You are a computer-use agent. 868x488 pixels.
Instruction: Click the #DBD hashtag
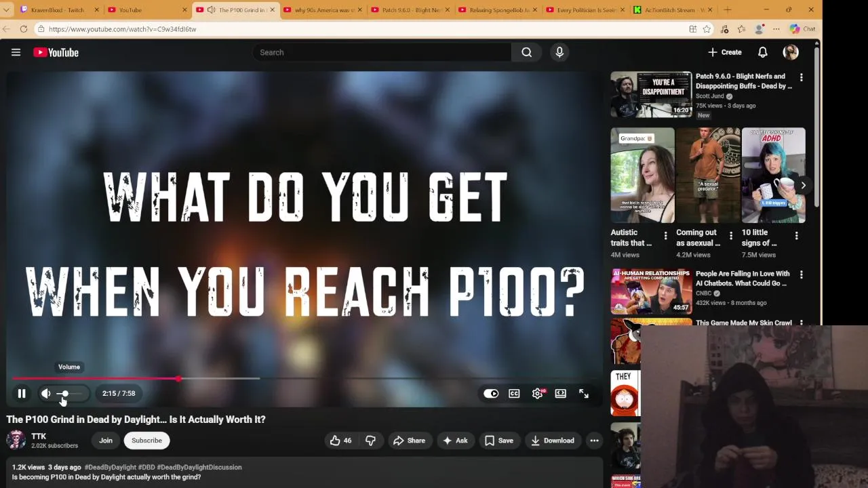pyautogui.click(x=146, y=467)
